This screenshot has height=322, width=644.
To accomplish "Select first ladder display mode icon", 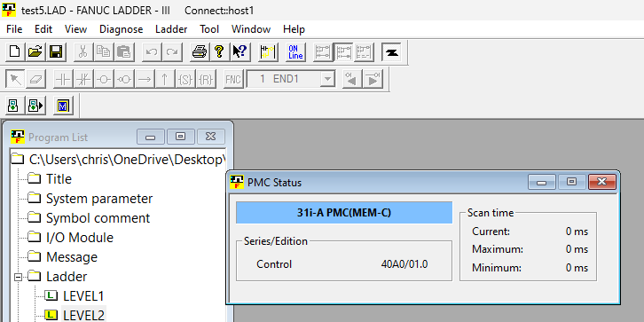I will [x=323, y=51].
